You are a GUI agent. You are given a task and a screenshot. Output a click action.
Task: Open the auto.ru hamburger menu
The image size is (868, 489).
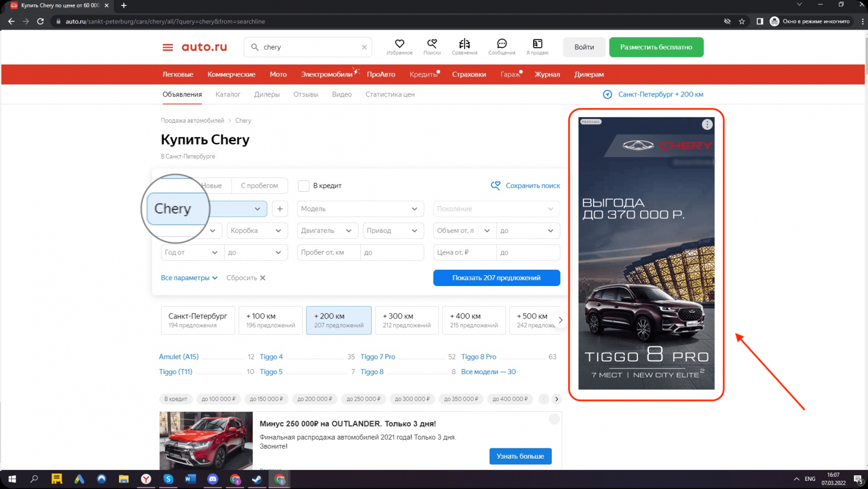click(x=168, y=47)
